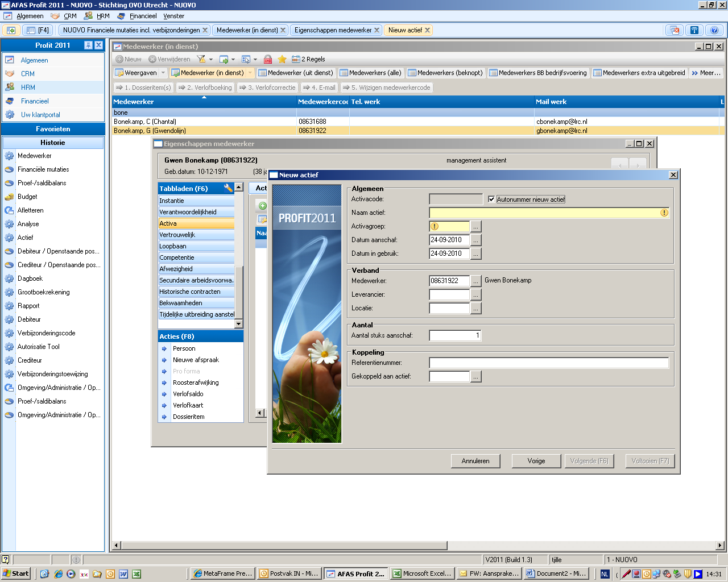Click the Aantal stuks aanschaf field
Screen dimensions: 728x582
[456, 335]
